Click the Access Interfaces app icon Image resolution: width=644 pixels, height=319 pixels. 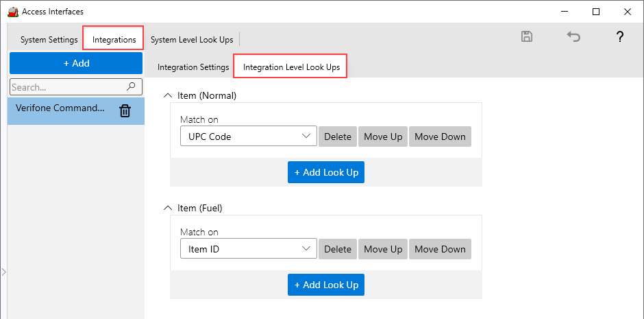tap(12, 12)
